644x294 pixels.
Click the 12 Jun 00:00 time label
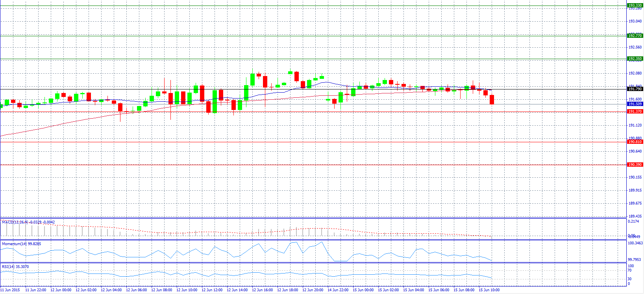pos(61,290)
